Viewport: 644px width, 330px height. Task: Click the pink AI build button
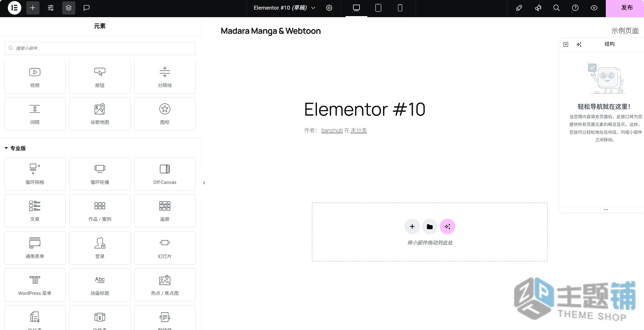pyautogui.click(x=447, y=227)
